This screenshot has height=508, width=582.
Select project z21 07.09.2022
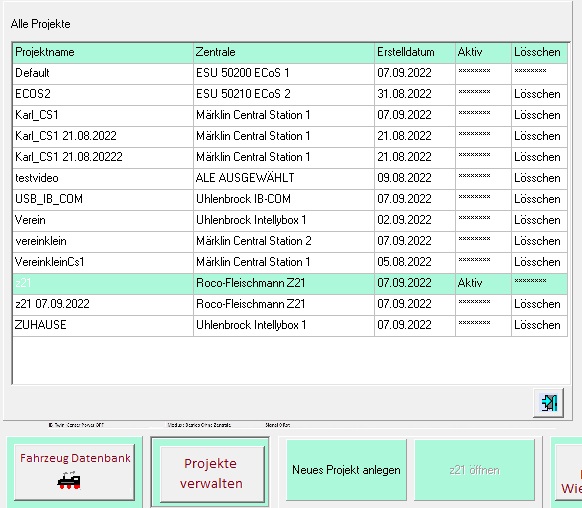(x=103, y=304)
